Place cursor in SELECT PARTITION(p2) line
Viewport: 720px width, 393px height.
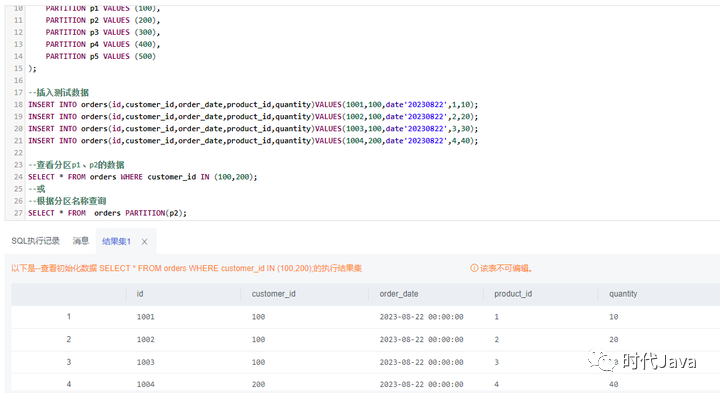pyautogui.click(x=107, y=213)
